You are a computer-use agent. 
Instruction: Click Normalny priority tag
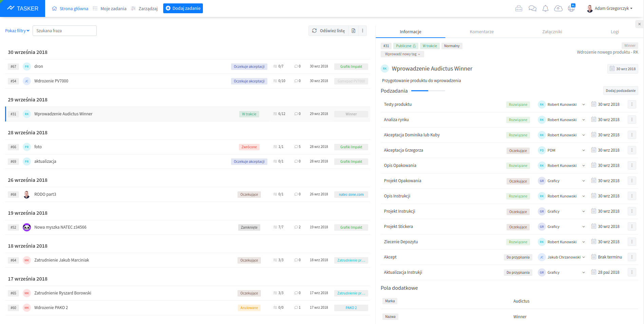(452, 46)
